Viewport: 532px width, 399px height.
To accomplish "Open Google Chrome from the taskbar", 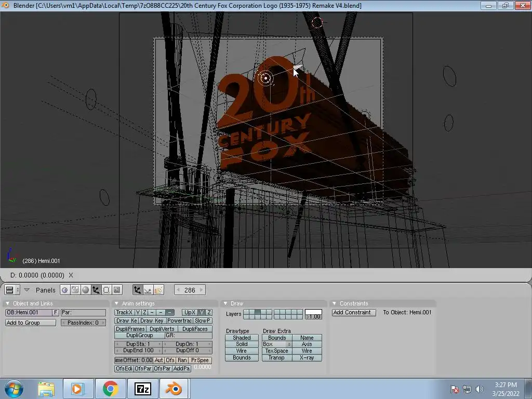I will (x=110, y=389).
